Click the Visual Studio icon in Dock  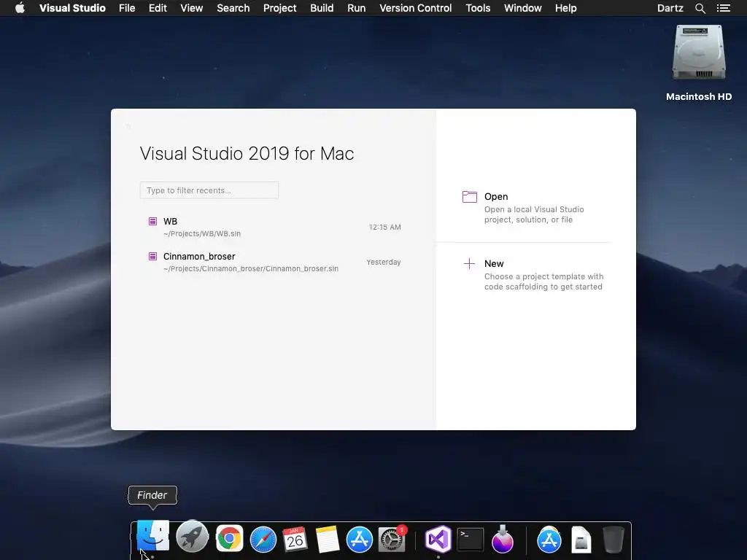point(438,539)
